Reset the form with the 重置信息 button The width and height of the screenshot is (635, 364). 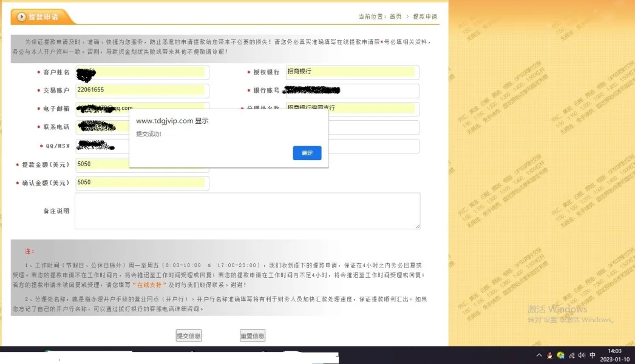coord(252,335)
